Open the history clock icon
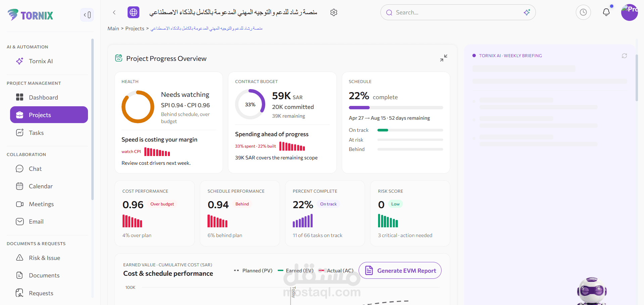The width and height of the screenshot is (644, 305). 583,12
